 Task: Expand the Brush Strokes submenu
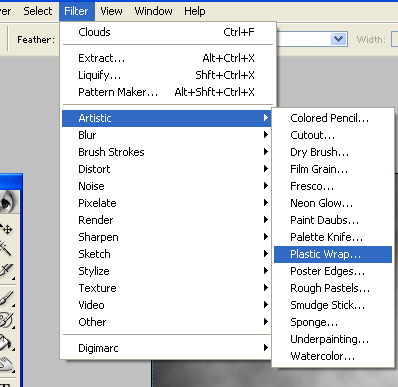click(167, 152)
